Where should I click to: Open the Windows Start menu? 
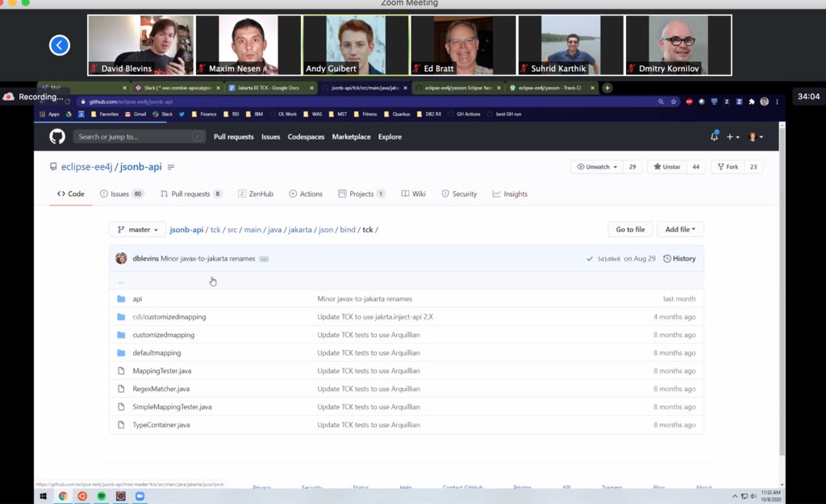[x=44, y=496]
